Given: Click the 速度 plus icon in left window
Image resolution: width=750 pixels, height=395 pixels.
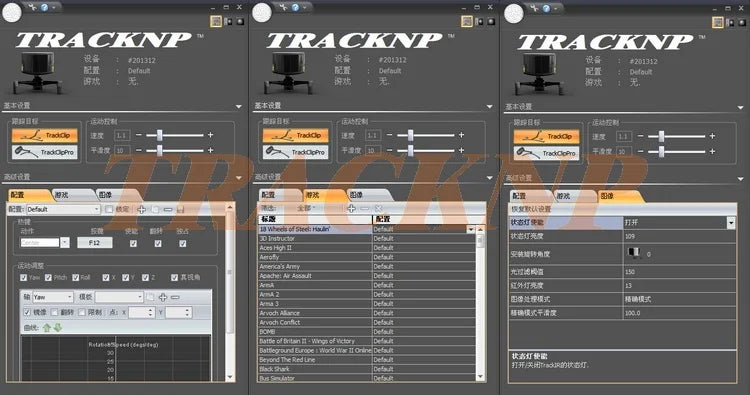Looking at the screenshot, I should pos(210,135).
